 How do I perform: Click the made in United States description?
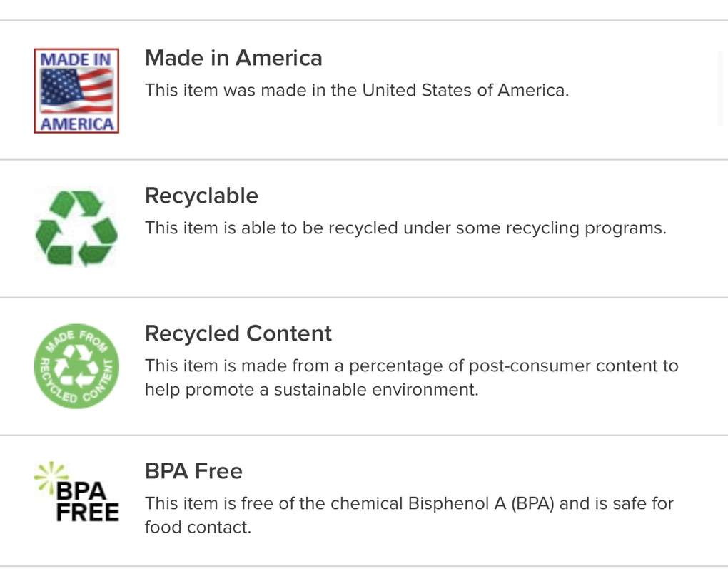point(357,91)
